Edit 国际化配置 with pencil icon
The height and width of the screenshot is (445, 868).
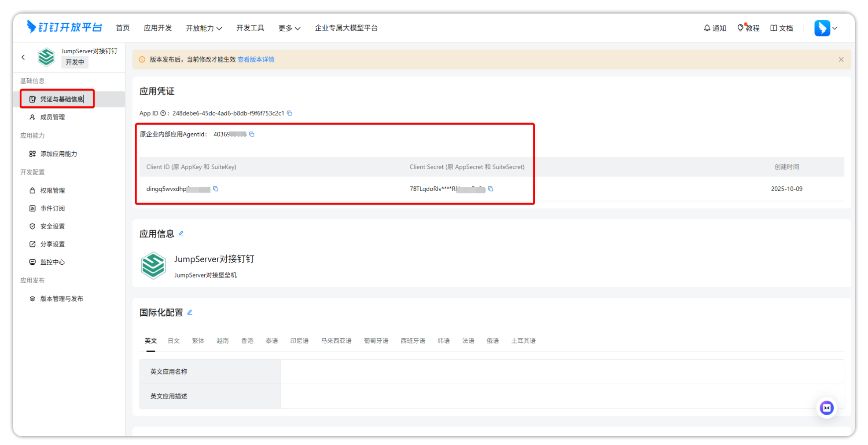(190, 313)
